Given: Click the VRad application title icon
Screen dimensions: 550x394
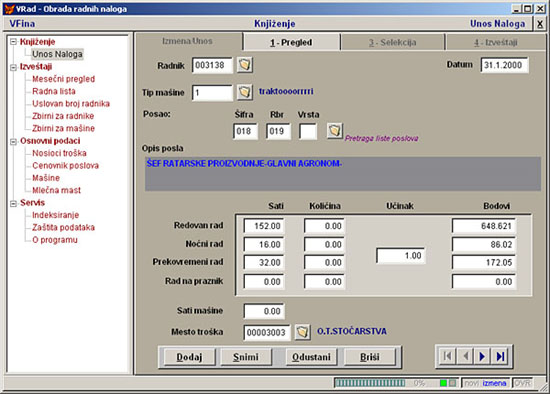Looking at the screenshot, I should [9, 8].
